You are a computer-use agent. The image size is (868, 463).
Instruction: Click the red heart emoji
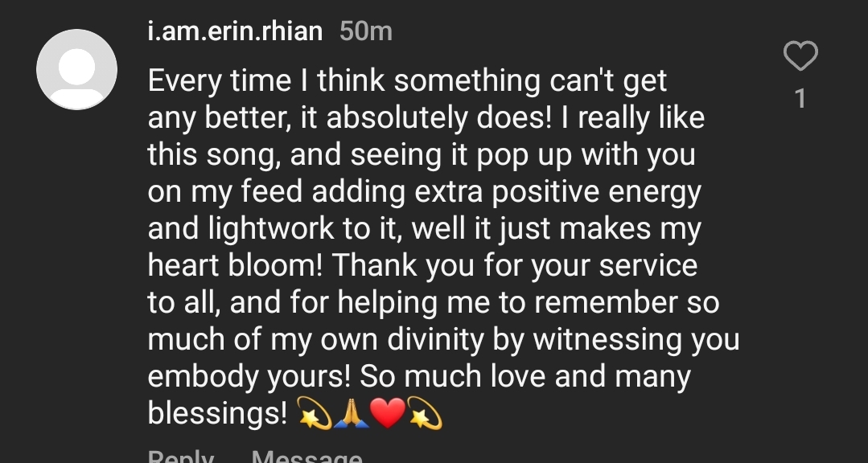(x=387, y=414)
